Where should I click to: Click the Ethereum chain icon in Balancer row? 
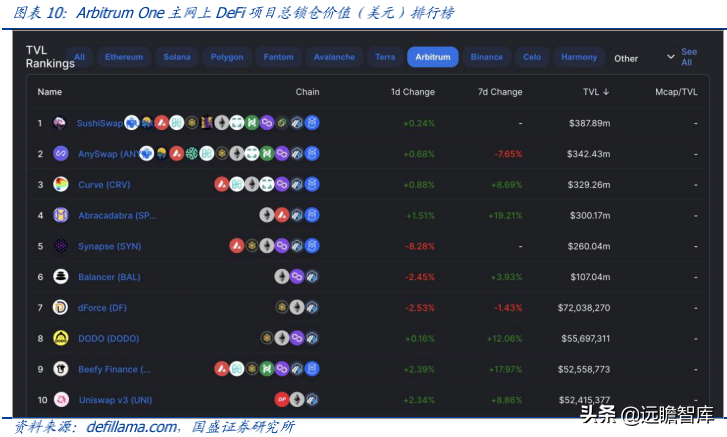click(x=282, y=277)
